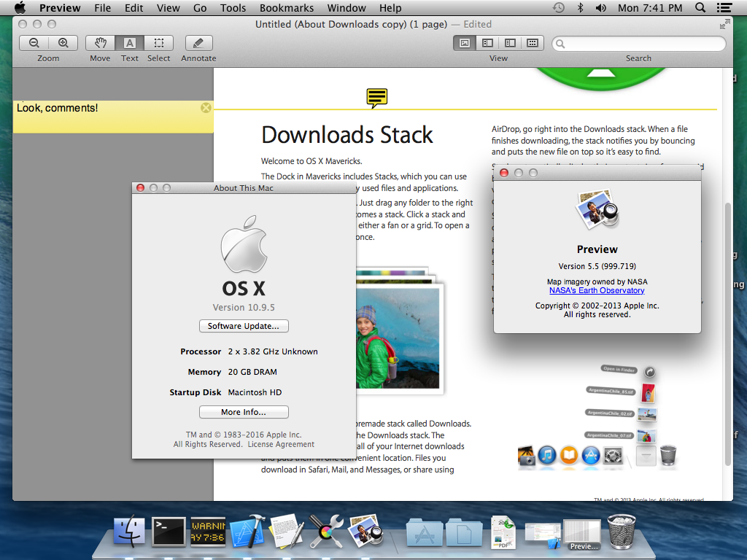
Task: Click the Bluetooth menu bar icon
Action: click(x=580, y=7)
